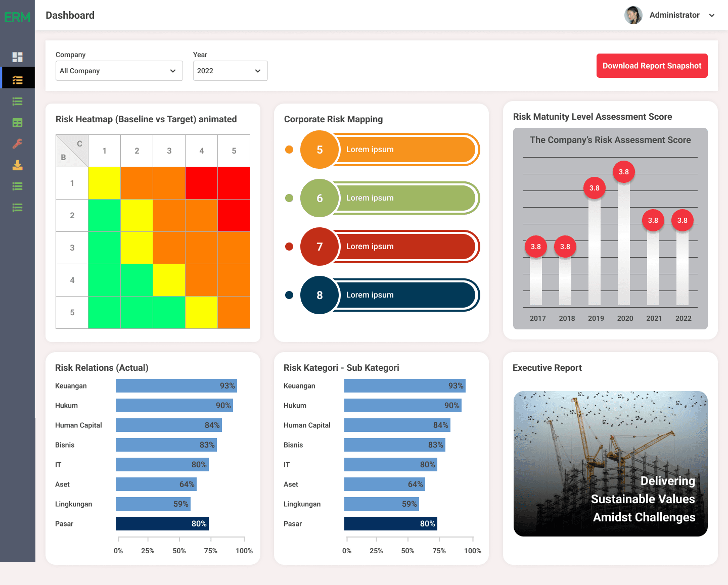This screenshot has width=728, height=585.
Task: Click the red legend dot beside item 7
Action: coord(289,247)
